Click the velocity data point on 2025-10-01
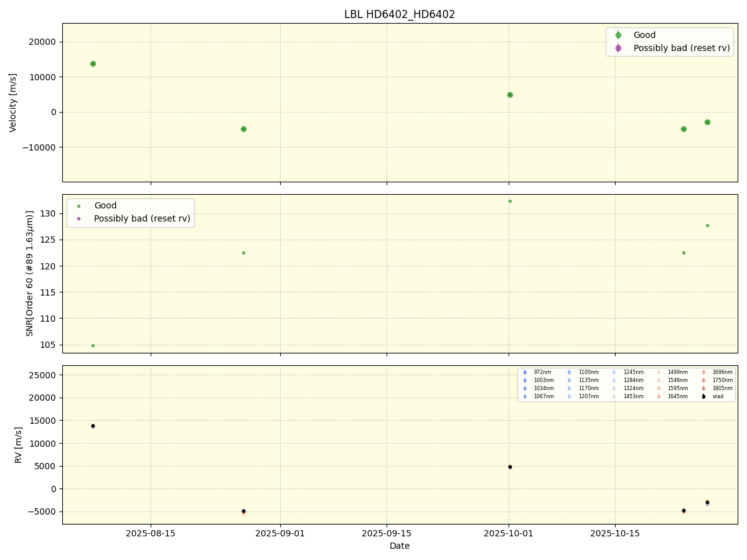Viewport: 747px width, 560px height. point(510,95)
